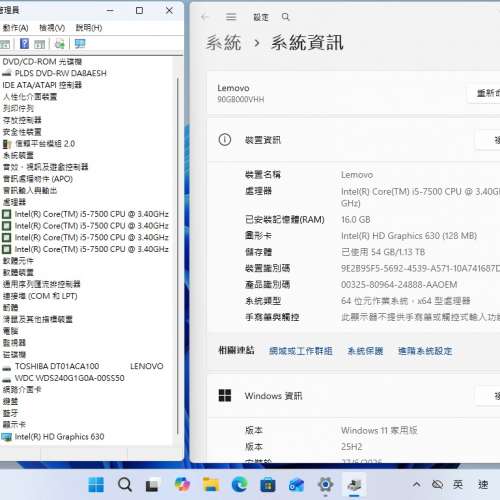This screenshot has width=500, height=500.
Task: Collapse the Windows 資訊 section header
Action: [353, 396]
